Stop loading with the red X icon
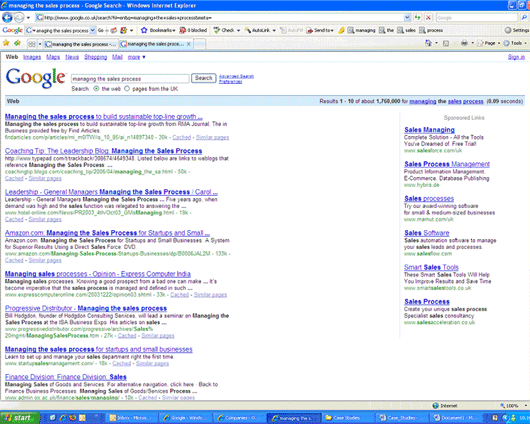 click(428, 18)
